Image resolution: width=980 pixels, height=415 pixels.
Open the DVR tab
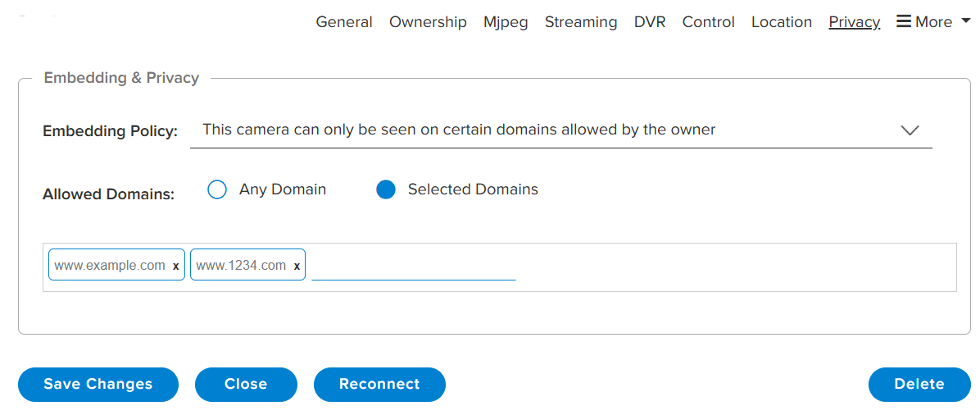pyautogui.click(x=650, y=22)
